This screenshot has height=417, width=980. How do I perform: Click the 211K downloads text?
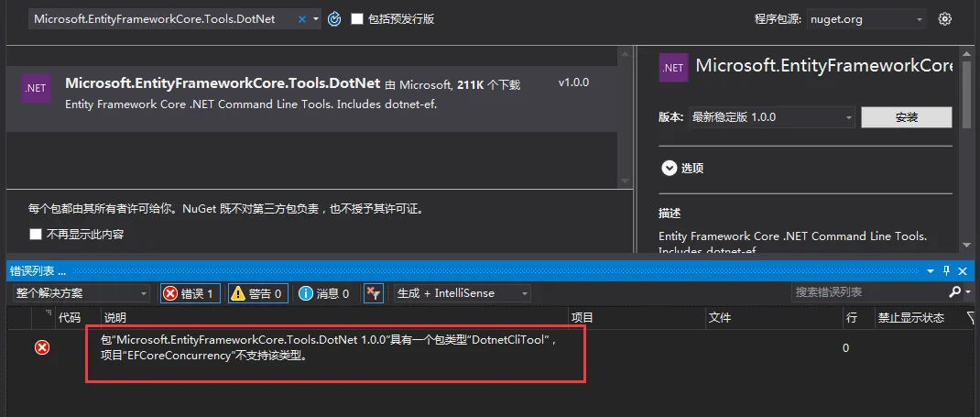(488, 84)
